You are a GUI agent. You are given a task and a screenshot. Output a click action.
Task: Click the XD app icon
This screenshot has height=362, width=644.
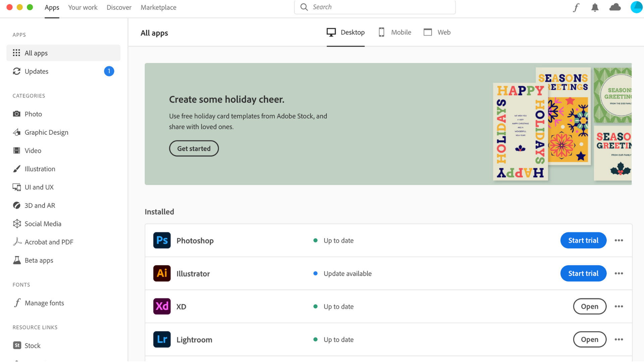click(162, 306)
